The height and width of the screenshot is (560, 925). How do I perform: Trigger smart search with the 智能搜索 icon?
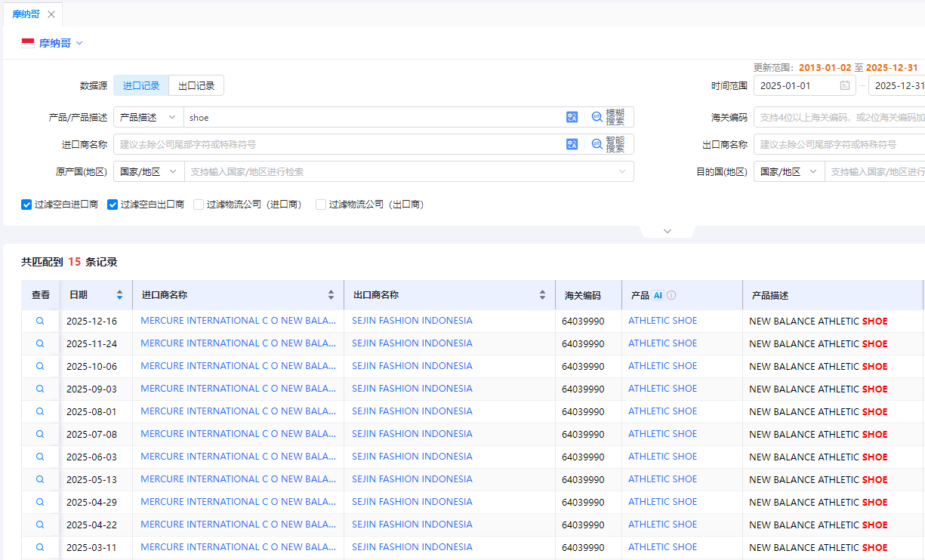tap(597, 143)
